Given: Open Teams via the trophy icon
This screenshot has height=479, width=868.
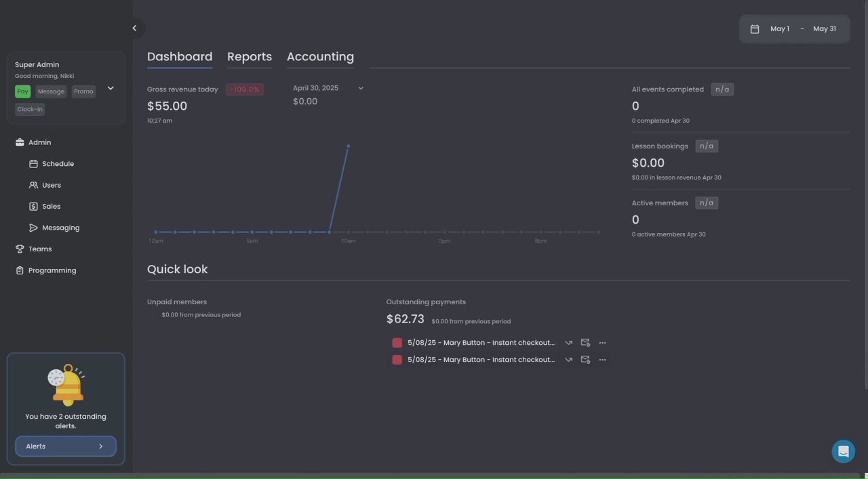Looking at the screenshot, I should click(20, 249).
